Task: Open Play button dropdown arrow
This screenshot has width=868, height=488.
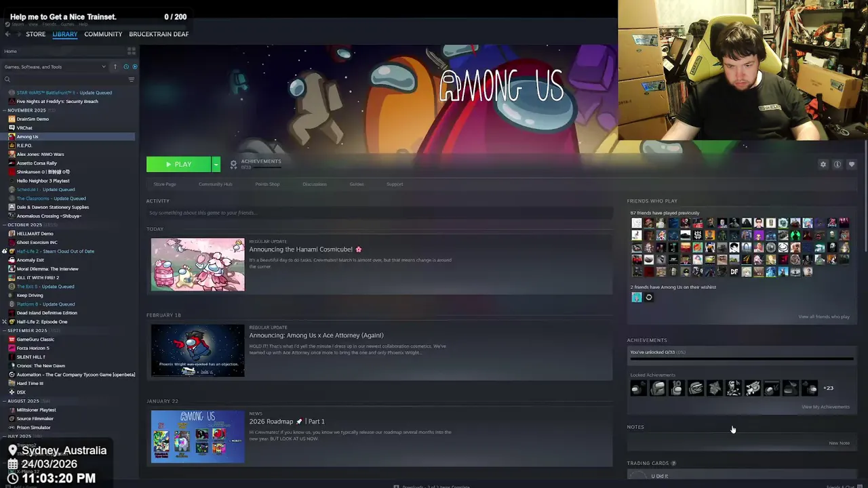Action: coord(216,164)
